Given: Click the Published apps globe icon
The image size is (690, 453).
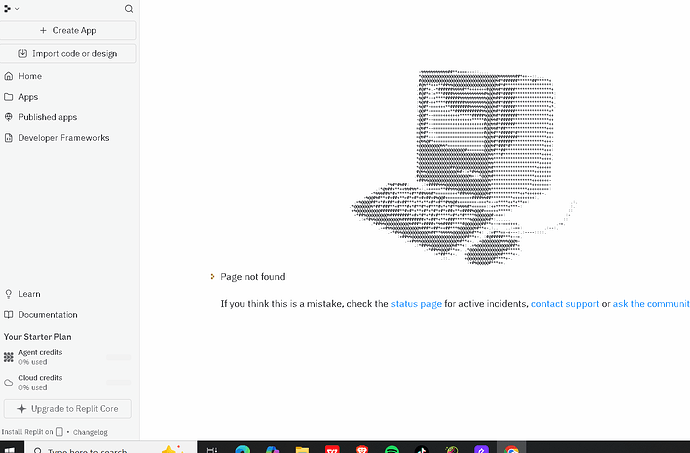Looking at the screenshot, I should 8,117.
